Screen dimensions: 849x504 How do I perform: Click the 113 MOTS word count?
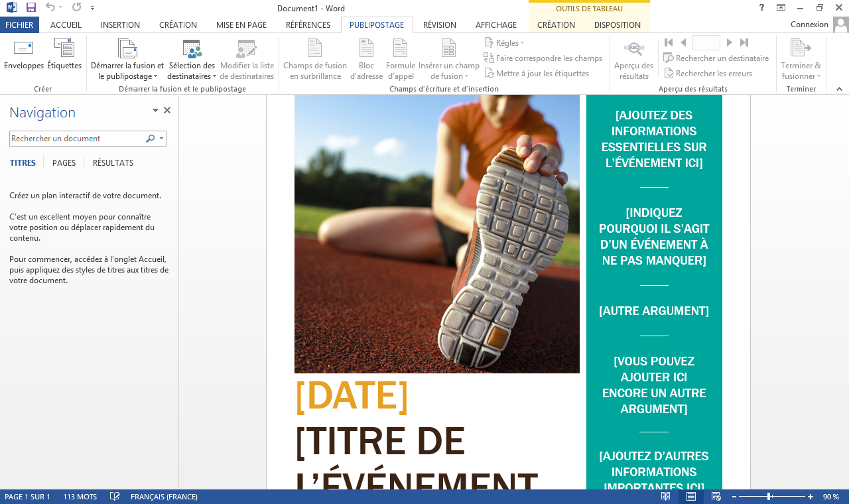[x=80, y=497]
